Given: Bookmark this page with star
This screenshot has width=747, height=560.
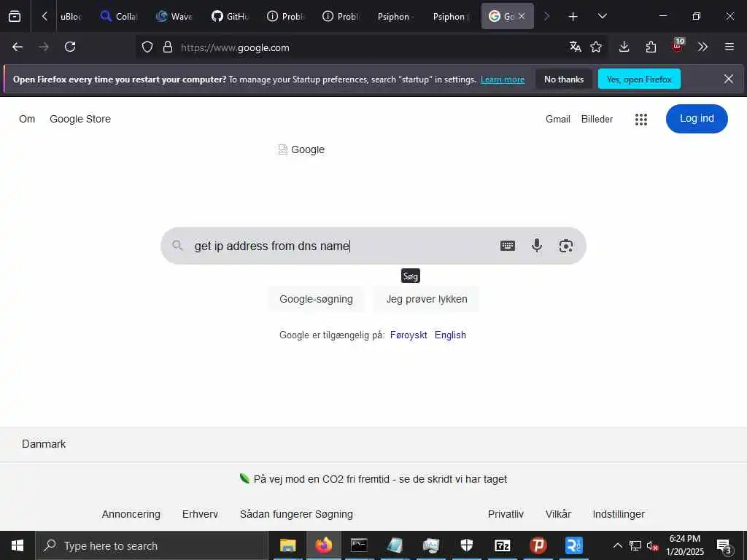Looking at the screenshot, I should (x=596, y=47).
